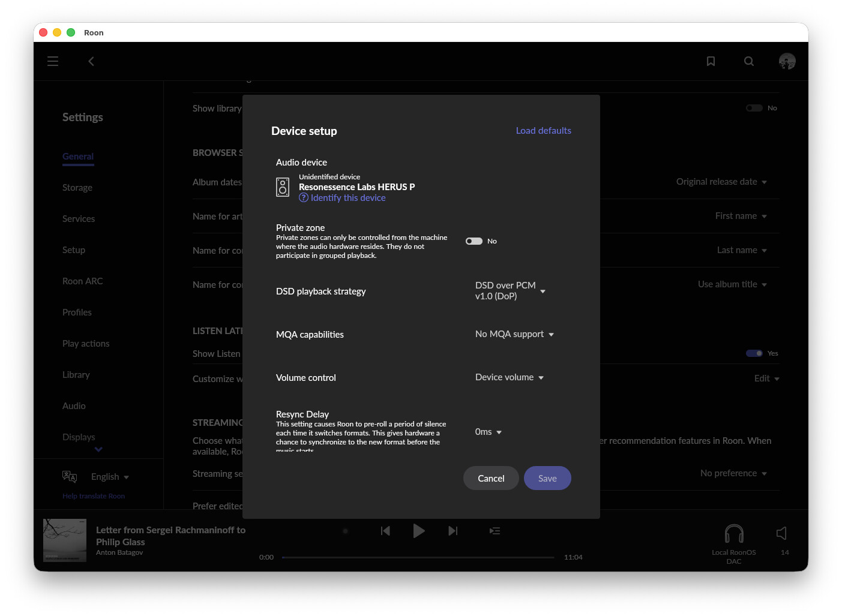Select Play actions settings tab
Image resolution: width=842 pixels, height=616 pixels.
click(86, 344)
